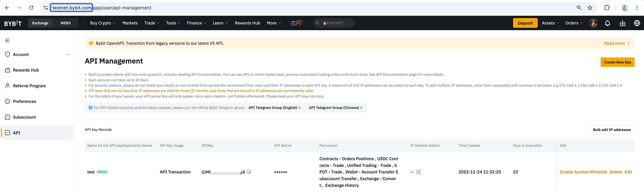644x191 pixels.
Task: Select API in the sidebar
Action: (x=37, y=133)
